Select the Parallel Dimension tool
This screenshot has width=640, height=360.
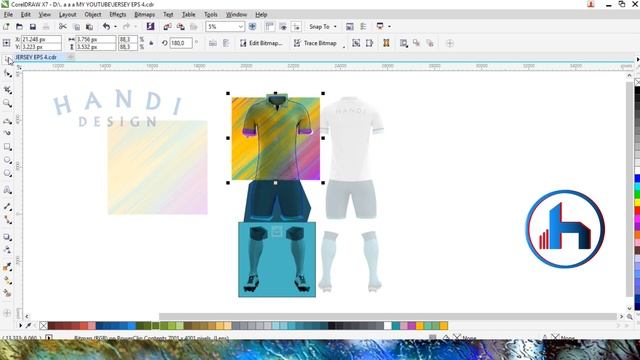7,207
